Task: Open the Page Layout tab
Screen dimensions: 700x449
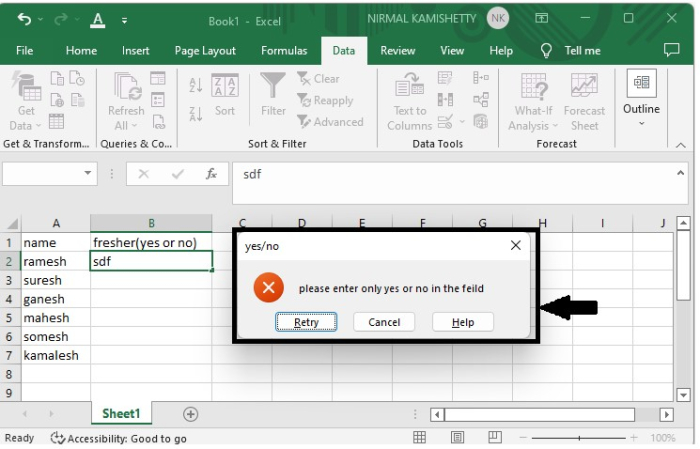Action: pyautogui.click(x=205, y=51)
